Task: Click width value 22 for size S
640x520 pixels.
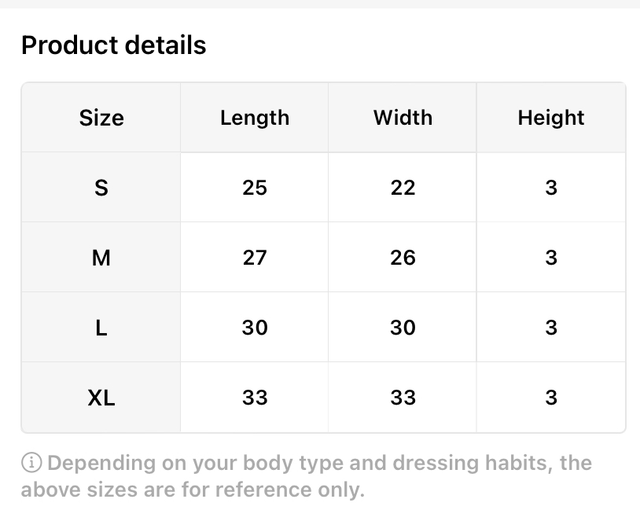Action: pos(403,188)
